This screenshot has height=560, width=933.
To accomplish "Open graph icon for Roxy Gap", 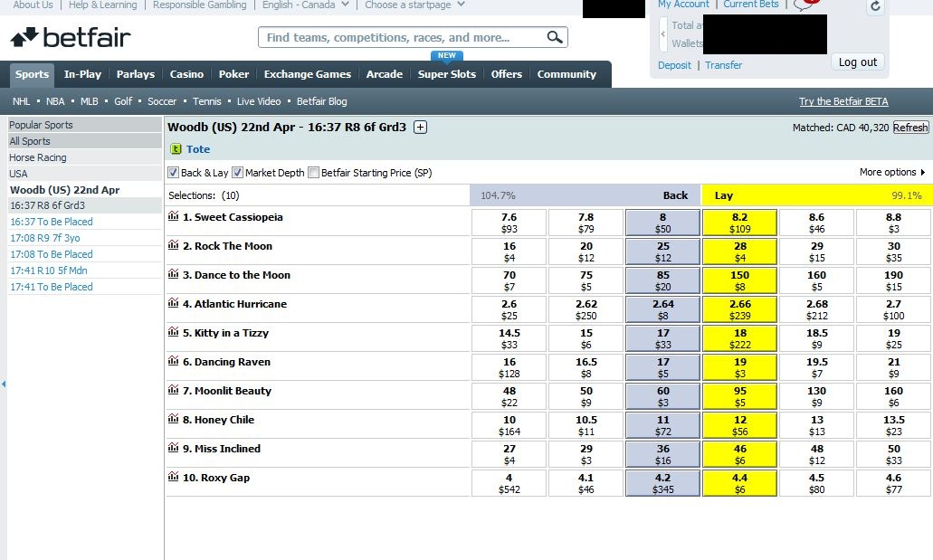I will pos(173,476).
